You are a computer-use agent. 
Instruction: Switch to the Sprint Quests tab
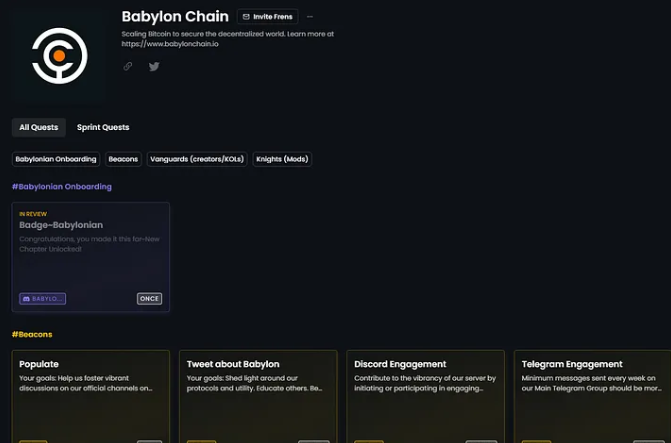[103, 127]
